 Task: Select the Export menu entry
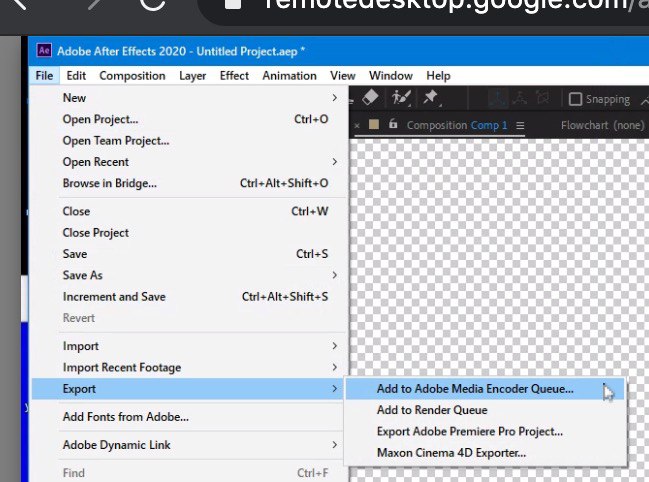tap(188, 389)
